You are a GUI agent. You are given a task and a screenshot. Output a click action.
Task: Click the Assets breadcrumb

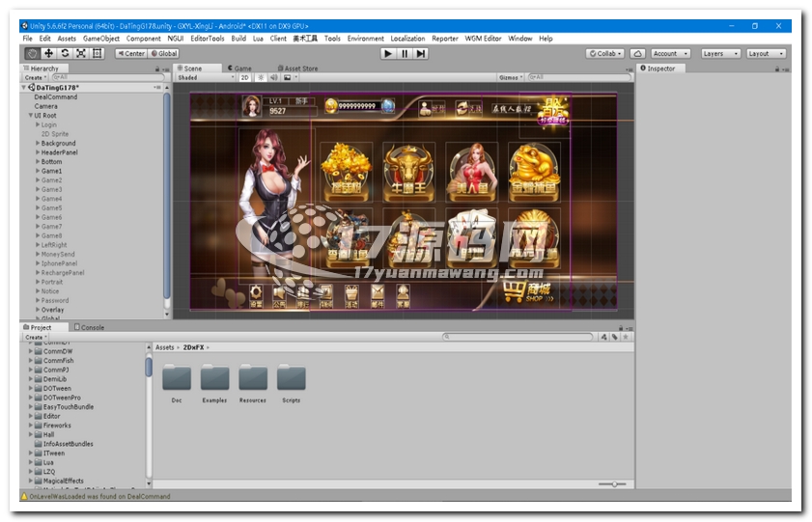165,347
